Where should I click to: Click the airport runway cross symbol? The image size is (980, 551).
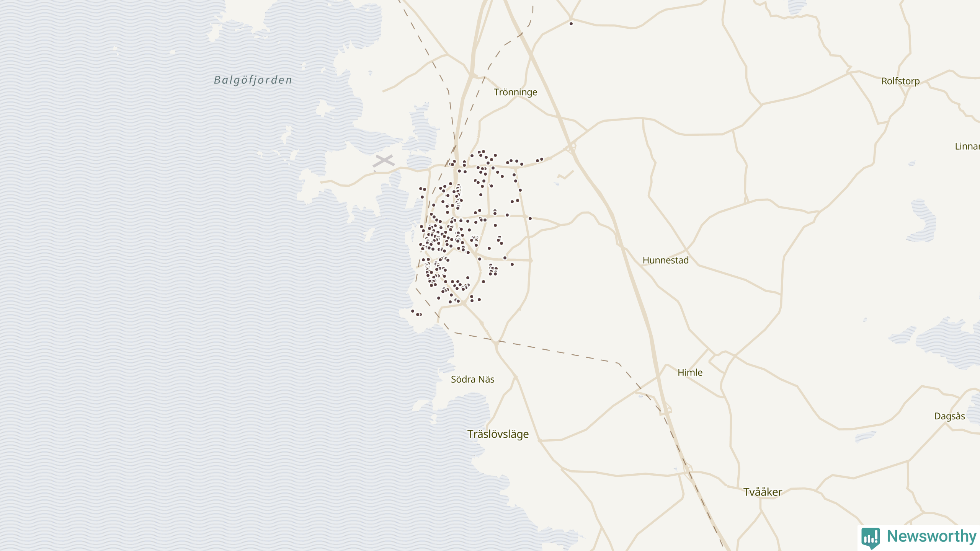pos(384,161)
